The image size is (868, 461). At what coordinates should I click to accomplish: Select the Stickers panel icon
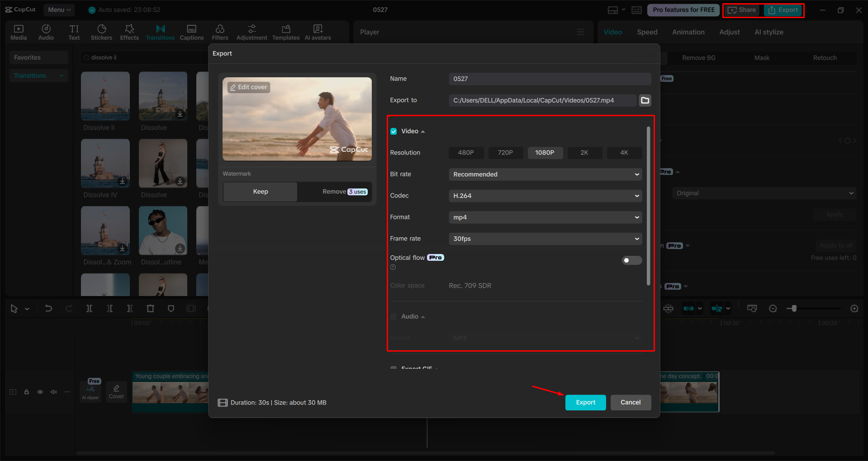point(101,32)
